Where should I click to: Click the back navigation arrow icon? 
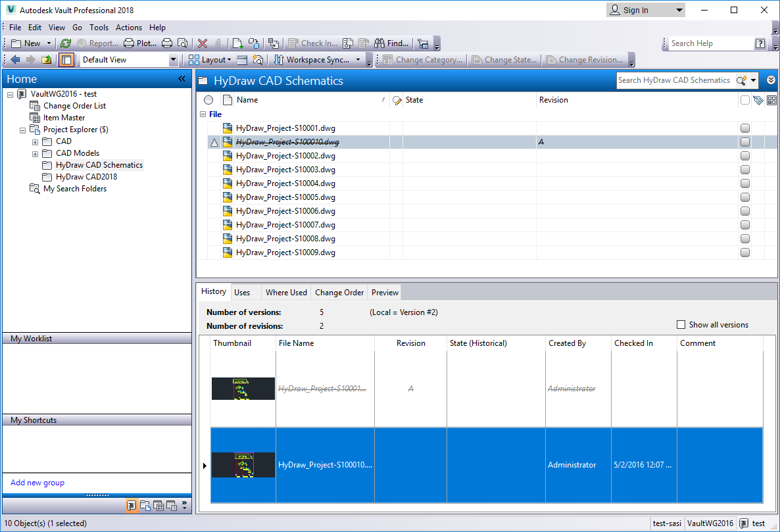coord(14,59)
